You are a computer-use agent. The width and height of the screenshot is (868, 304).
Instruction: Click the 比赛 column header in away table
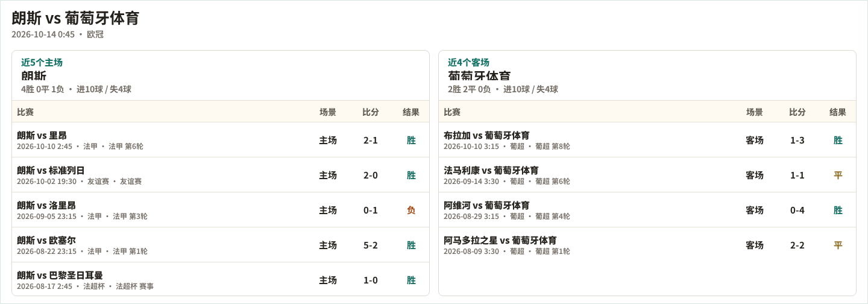pyautogui.click(x=452, y=112)
